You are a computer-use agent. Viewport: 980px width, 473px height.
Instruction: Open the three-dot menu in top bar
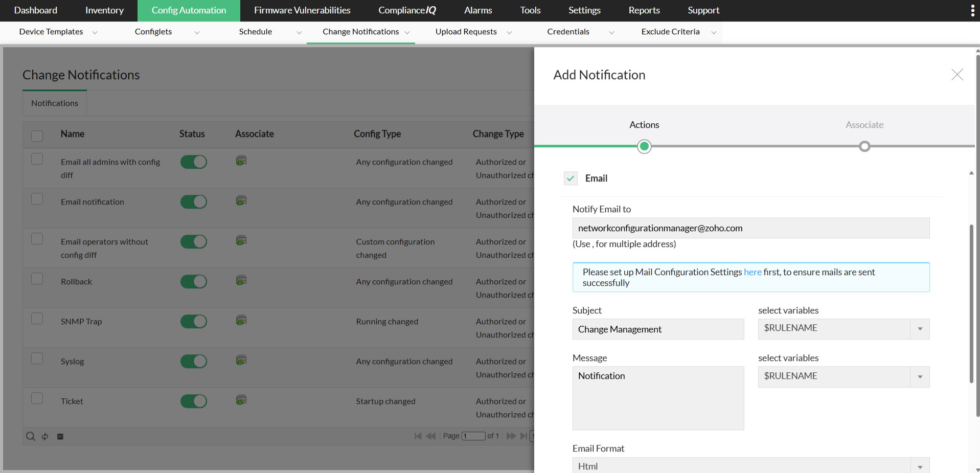[x=972, y=11]
